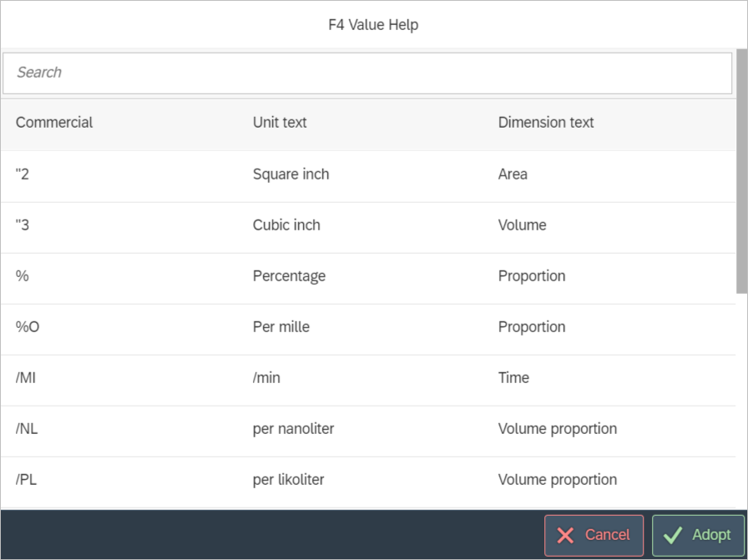Click the Area dimension text cell

[513, 174]
